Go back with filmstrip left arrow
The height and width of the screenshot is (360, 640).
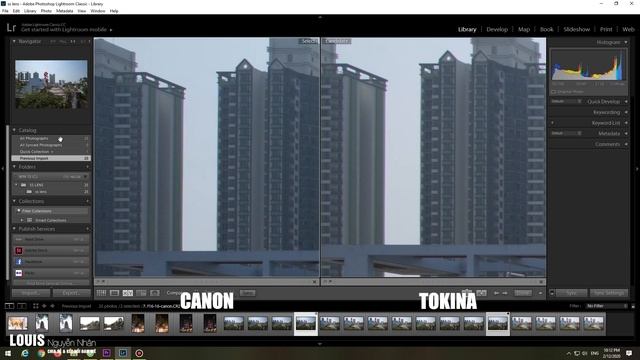click(x=44, y=306)
